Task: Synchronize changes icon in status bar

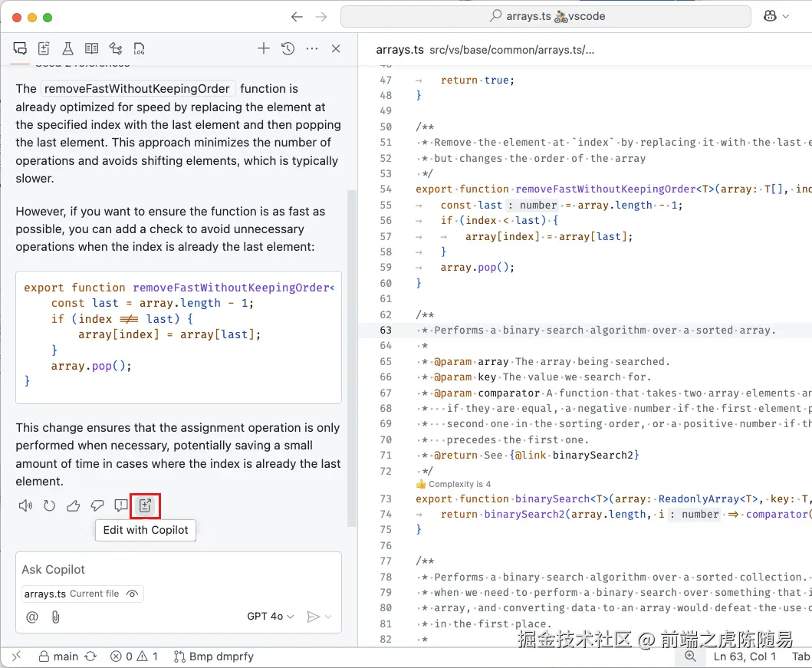Action: (x=90, y=656)
